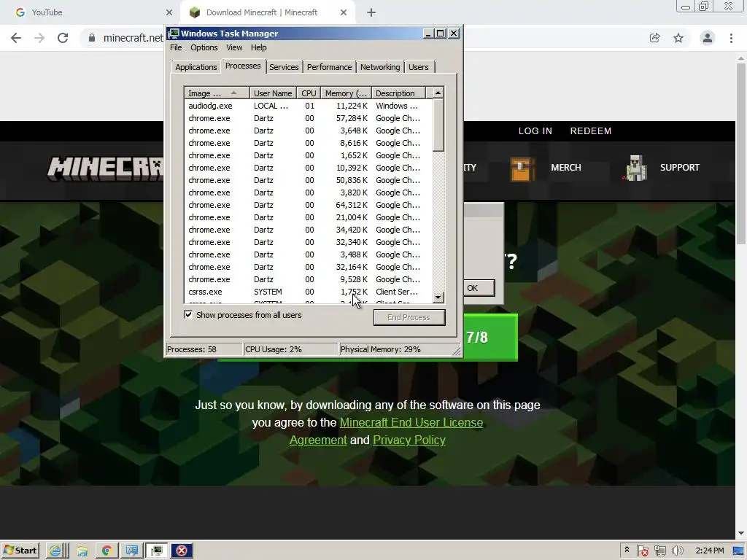The height and width of the screenshot is (560, 747).
Task: Sort processes by CPU column header
Action: (x=309, y=93)
